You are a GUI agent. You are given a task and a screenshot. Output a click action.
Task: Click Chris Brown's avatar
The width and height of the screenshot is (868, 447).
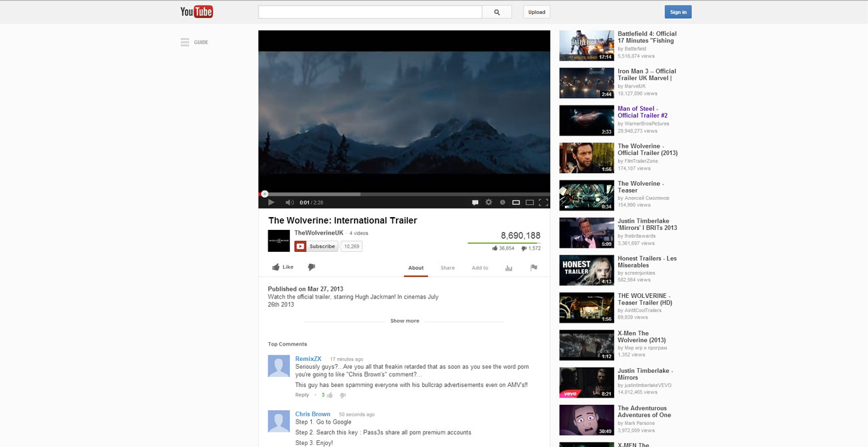pyautogui.click(x=278, y=421)
